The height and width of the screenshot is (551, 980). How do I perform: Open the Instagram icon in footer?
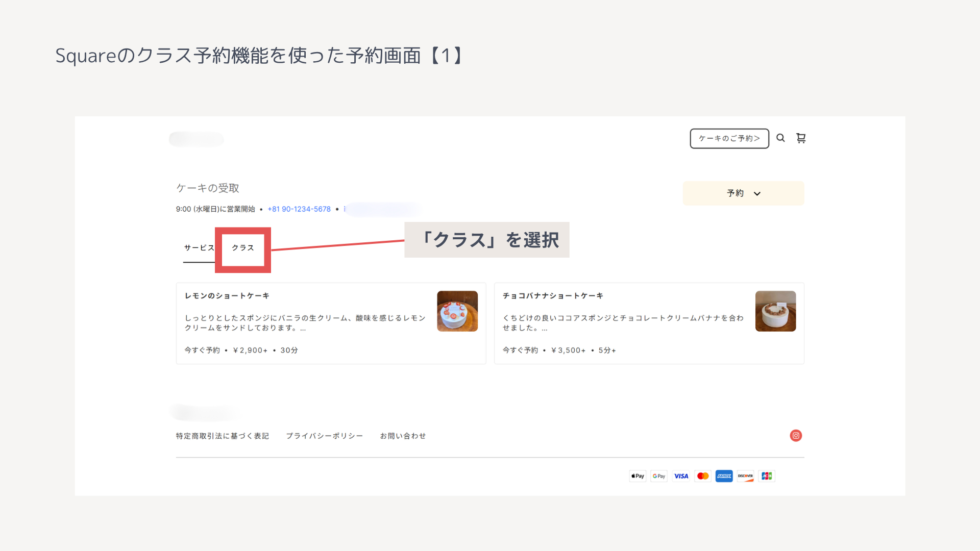coord(796,436)
